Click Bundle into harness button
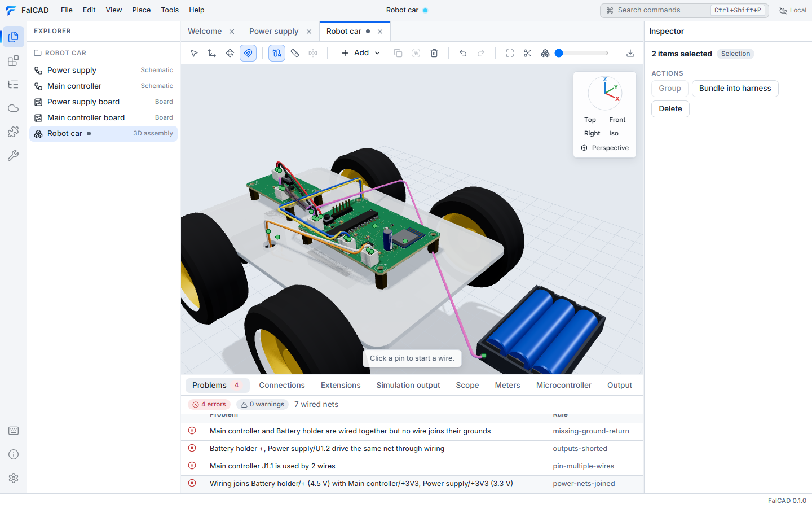Viewport: 812px width, 508px height. [735, 89]
